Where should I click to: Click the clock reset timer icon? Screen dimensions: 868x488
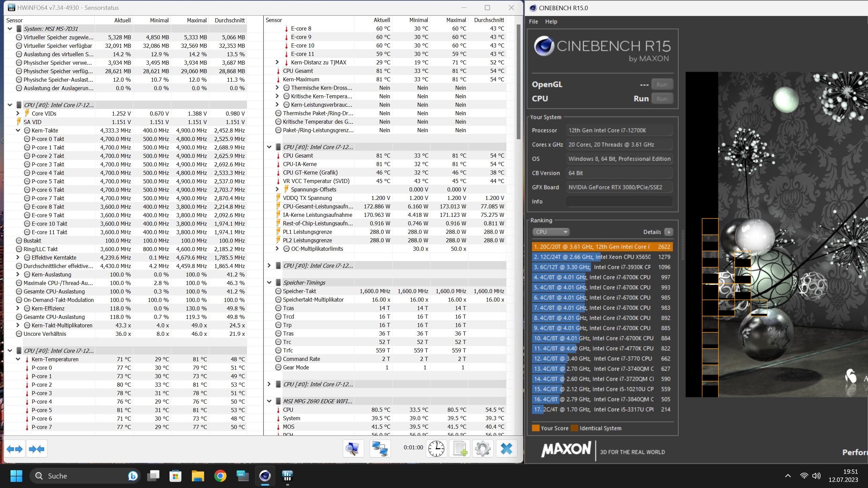click(436, 449)
